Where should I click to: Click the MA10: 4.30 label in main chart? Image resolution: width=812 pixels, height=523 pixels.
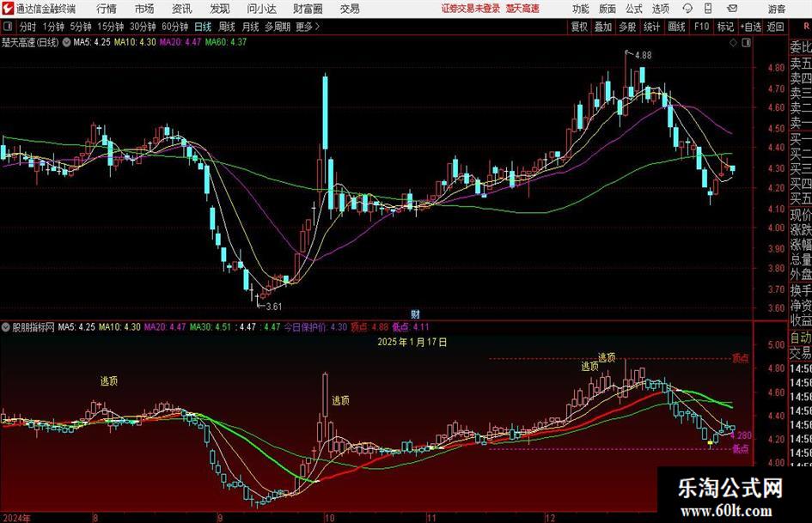pos(135,42)
